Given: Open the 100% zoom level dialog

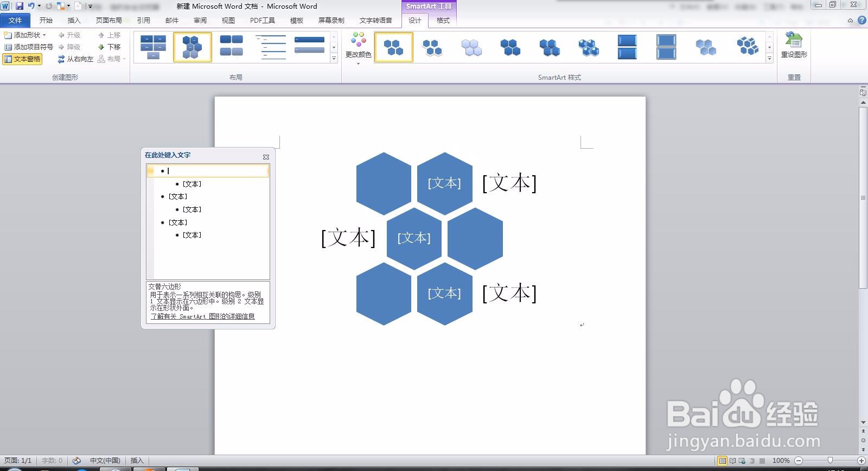Looking at the screenshot, I should pyautogui.click(x=781, y=461).
